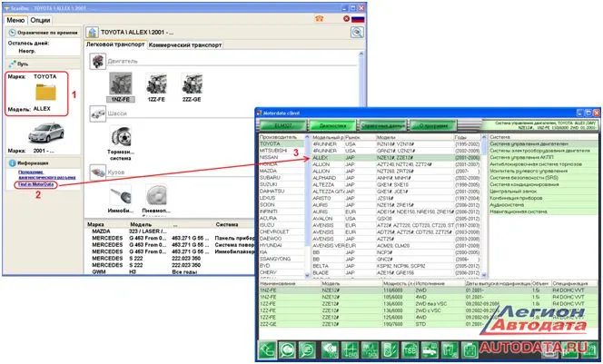
Task: Select Система безопасности (SRS)
Action: click(543, 178)
